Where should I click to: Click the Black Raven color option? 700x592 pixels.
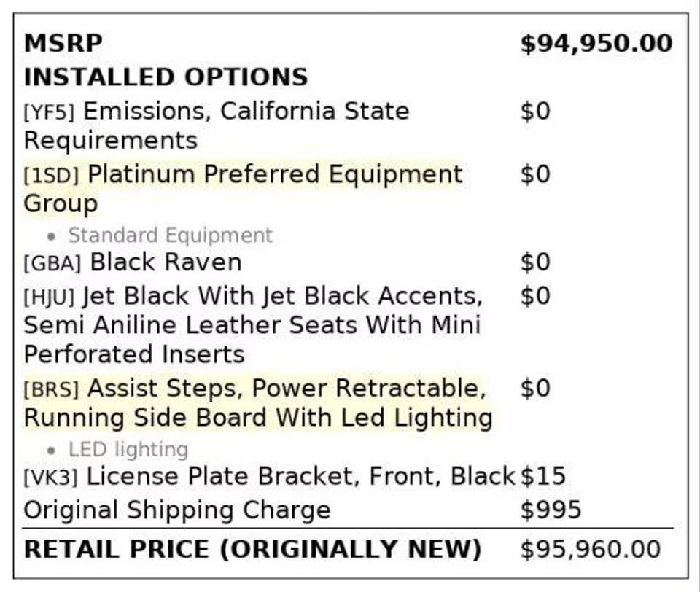[x=166, y=262]
